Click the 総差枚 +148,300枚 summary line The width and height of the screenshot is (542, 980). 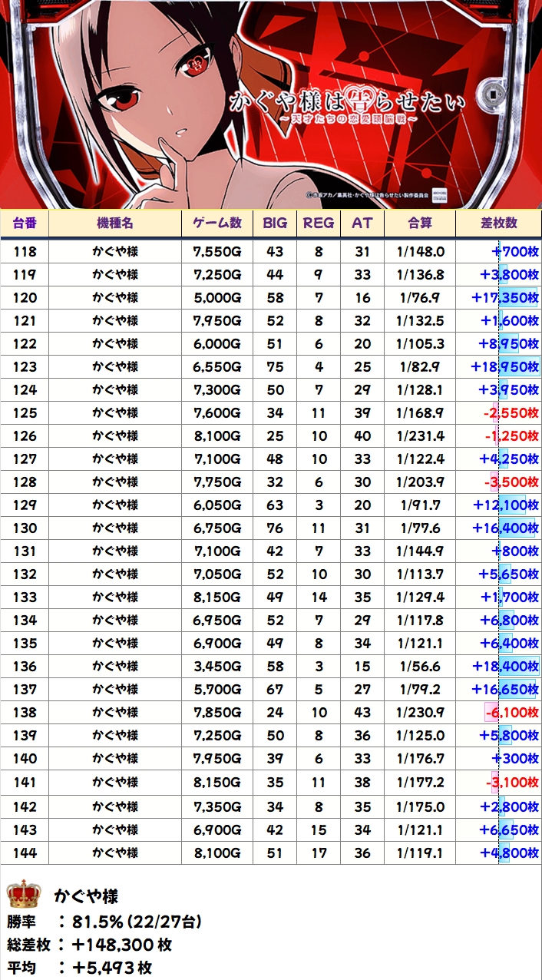[x=89, y=945]
